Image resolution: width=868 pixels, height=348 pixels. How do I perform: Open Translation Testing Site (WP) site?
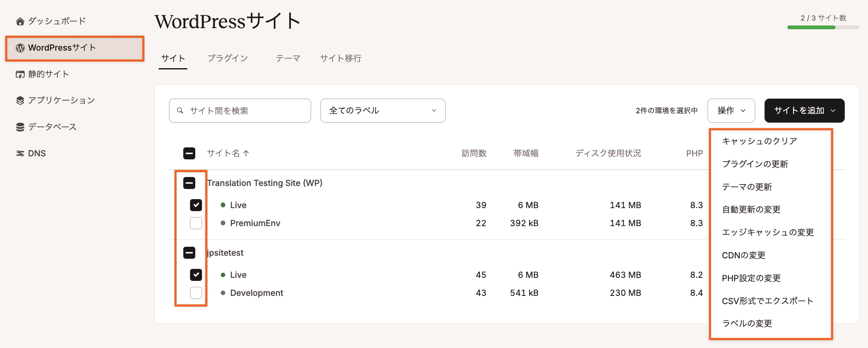pos(265,183)
